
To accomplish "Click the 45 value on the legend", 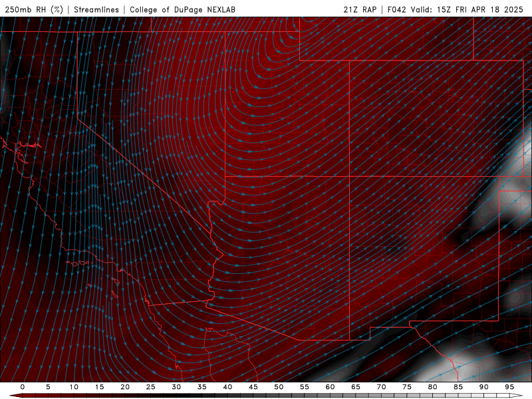I will 253,387.
